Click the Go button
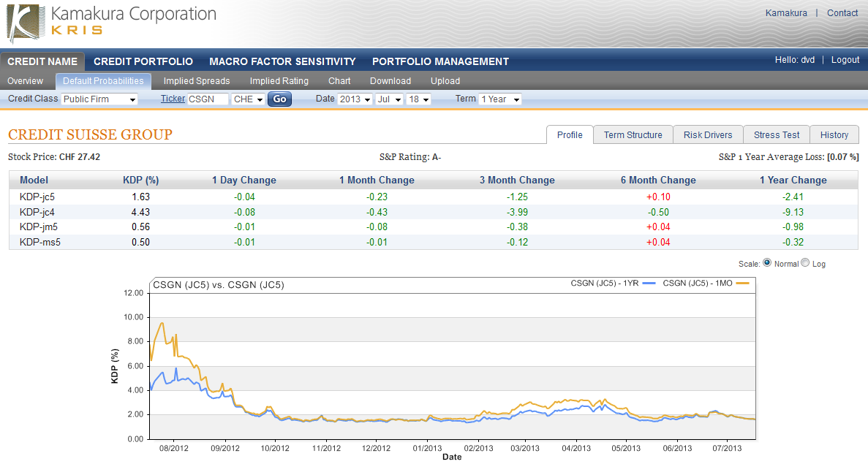This screenshot has width=868, height=464. pyautogui.click(x=279, y=99)
